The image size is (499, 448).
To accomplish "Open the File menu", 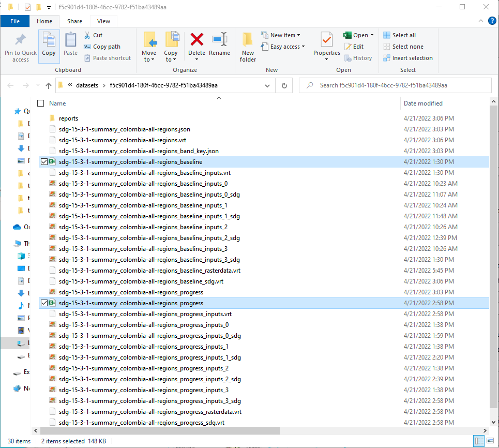I will [x=15, y=21].
